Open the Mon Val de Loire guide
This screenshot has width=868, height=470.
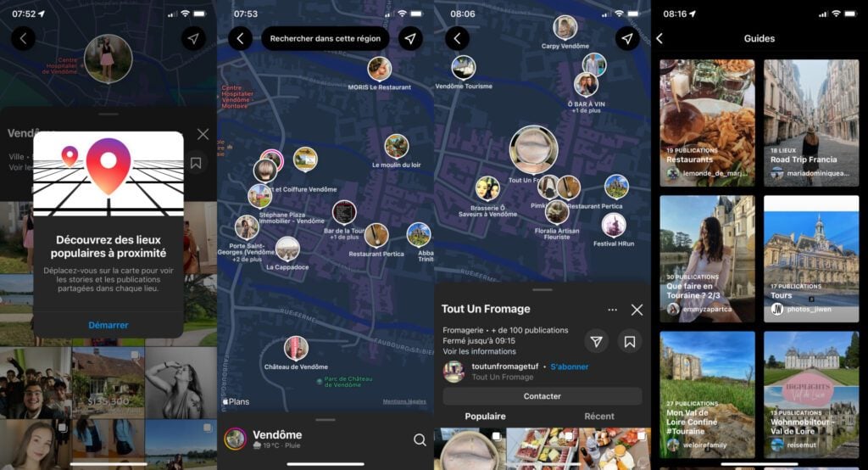coord(708,394)
